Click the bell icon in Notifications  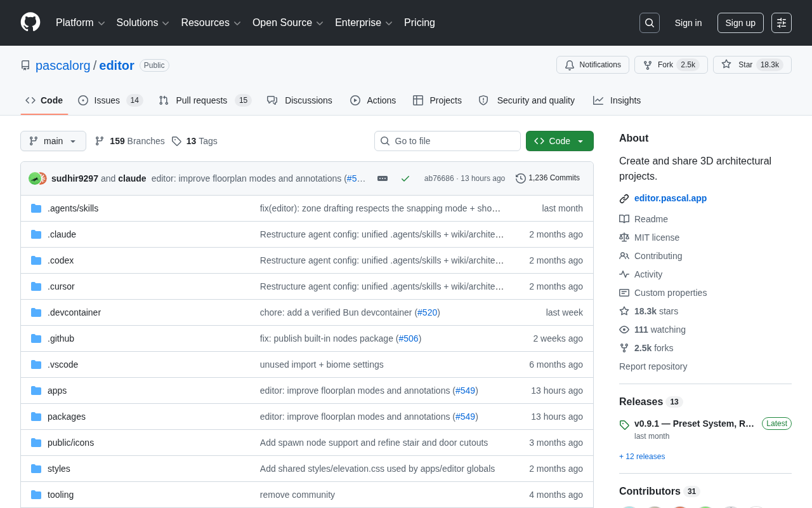570,65
